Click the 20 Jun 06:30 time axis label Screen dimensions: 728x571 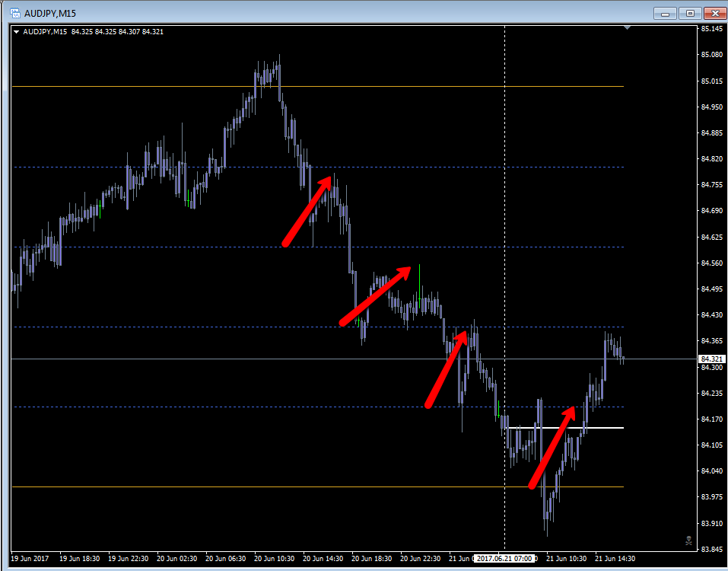pyautogui.click(x=226, y=559)
